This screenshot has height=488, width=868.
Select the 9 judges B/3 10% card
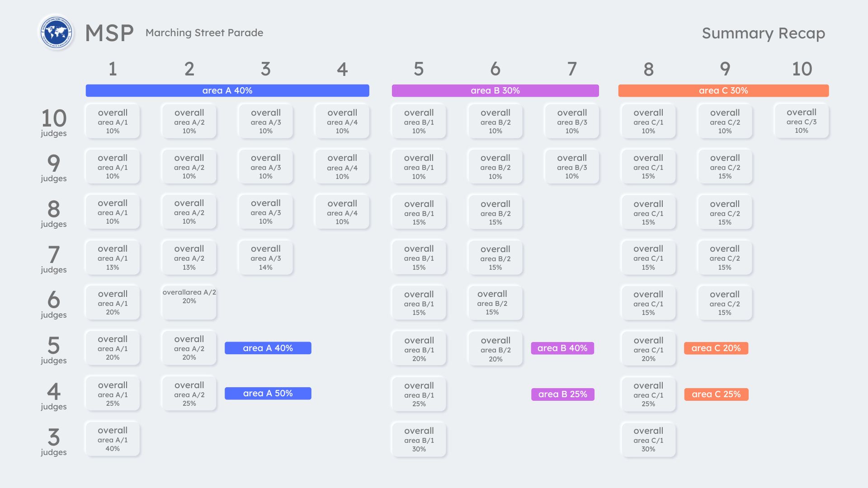[x=572, y=167]
